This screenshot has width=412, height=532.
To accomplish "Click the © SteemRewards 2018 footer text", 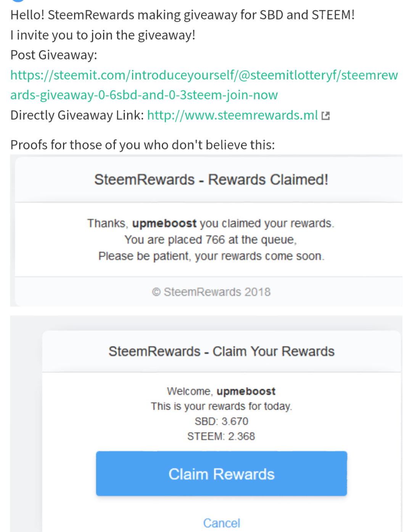I will pos(211,292).
